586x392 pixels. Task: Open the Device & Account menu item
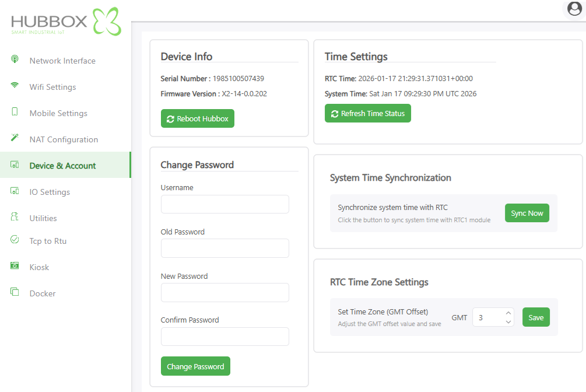pyautogui.click(x=62, y=166)
